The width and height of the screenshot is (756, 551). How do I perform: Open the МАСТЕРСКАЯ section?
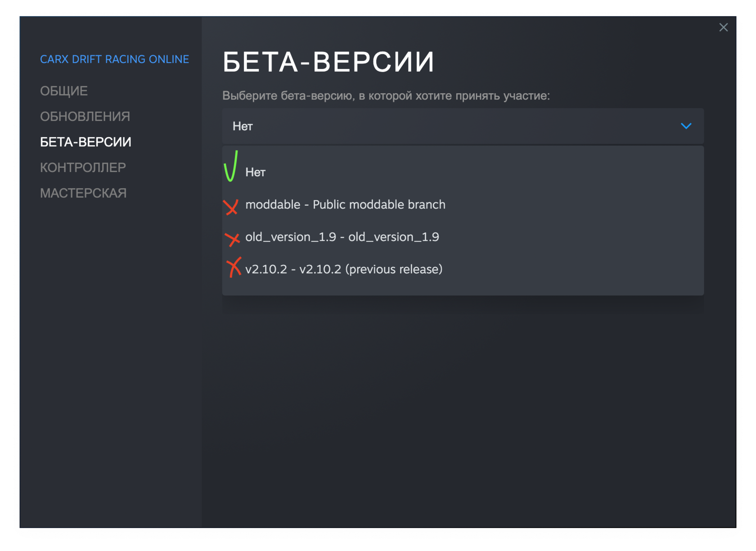(83, 193)
